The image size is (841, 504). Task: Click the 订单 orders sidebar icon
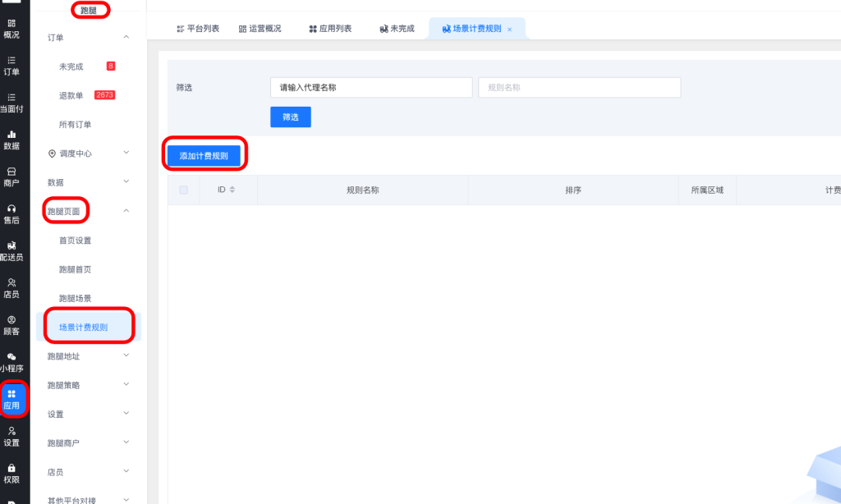point(11,66)
